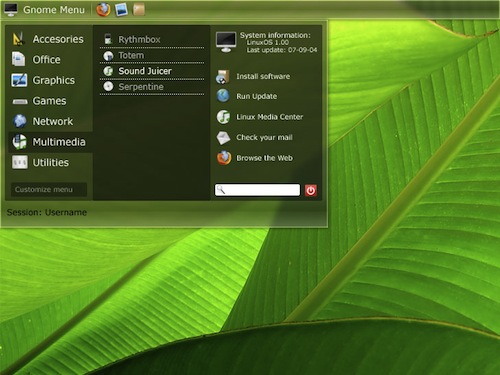The image size is (500, 375).
Task: Click the Linux Media Center music icon
Action: point(223,117)
